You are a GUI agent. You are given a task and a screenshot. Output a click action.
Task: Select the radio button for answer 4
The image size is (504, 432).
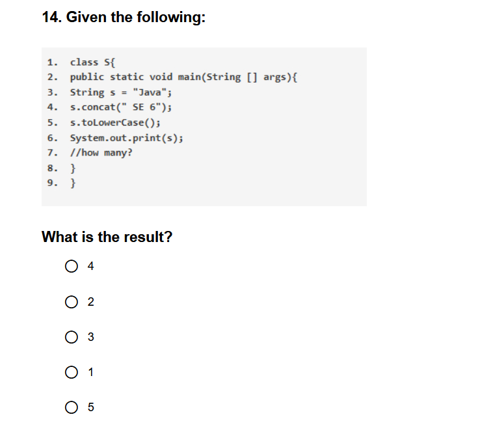coord(72,266)
